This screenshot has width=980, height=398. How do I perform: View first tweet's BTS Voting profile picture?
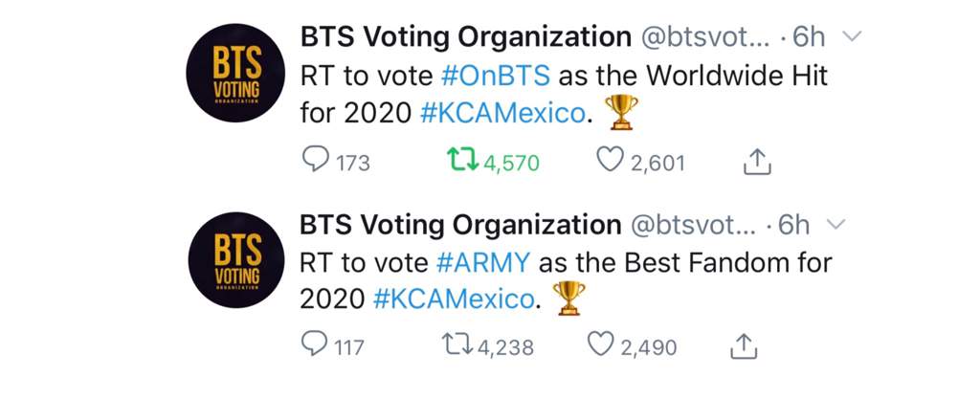[x=235, y=73]
